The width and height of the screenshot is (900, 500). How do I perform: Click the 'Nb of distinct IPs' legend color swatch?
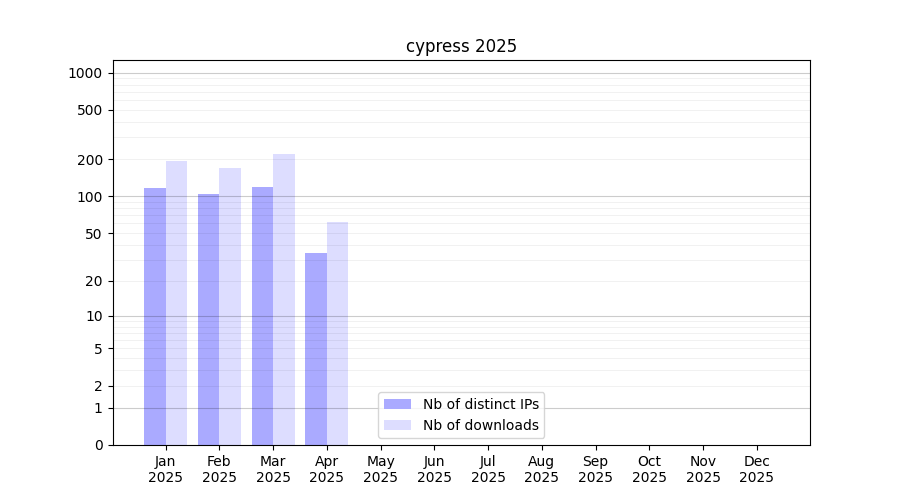pos(397,404)
